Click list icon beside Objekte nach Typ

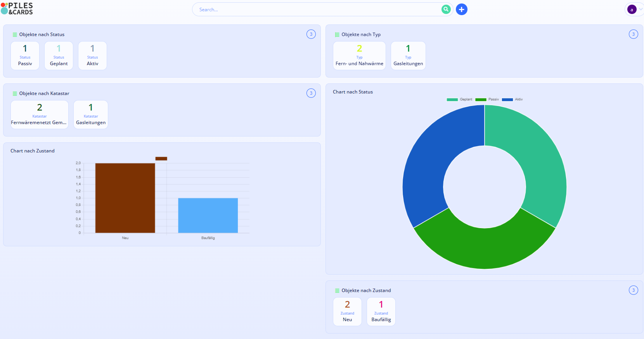click(337, 35)
